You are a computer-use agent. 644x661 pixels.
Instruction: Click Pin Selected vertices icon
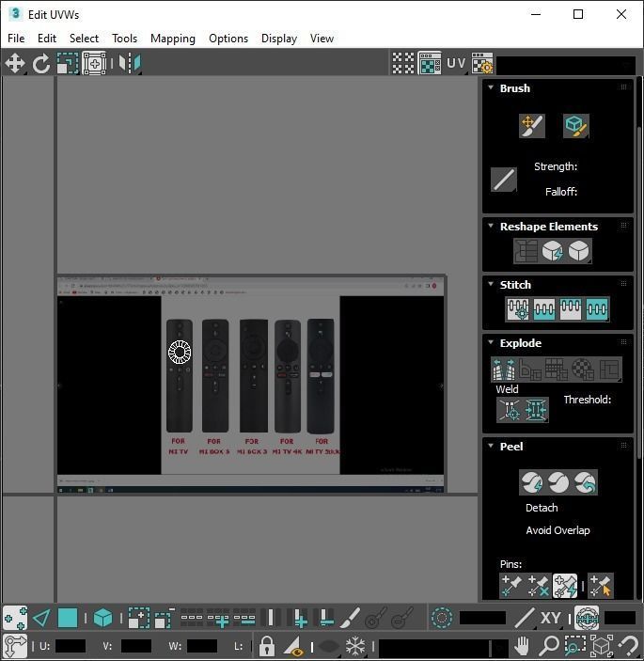tap(511, 586)
